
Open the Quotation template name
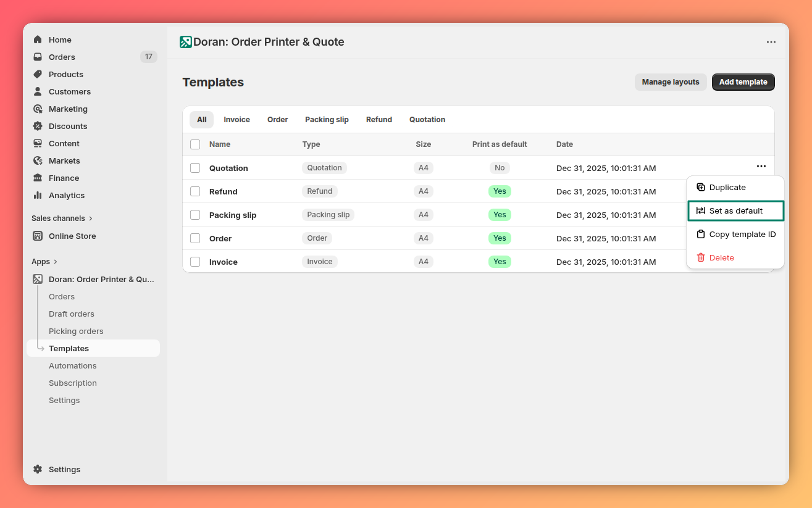(228, 168)
